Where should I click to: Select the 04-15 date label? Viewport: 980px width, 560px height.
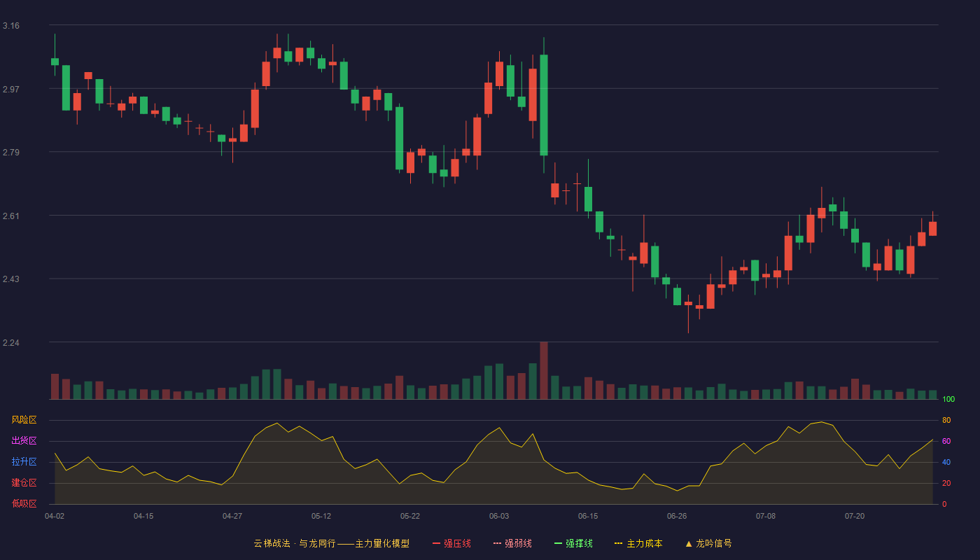[x=143, y=516]
